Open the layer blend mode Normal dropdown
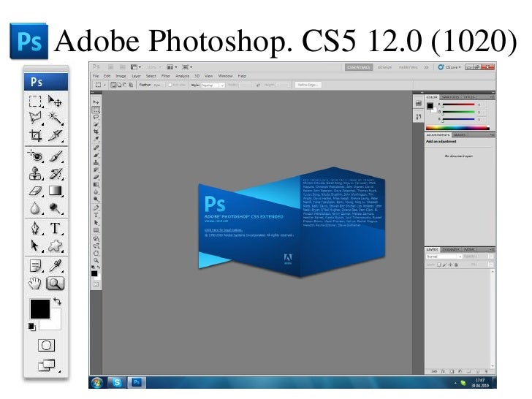Viewport: 532px width, 399px height. (444, 256)
